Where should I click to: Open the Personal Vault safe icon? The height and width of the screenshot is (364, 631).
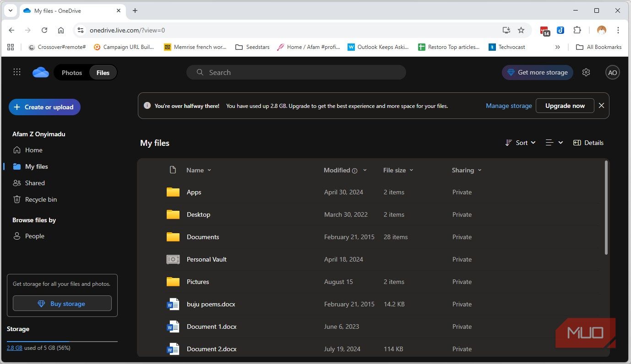click(173, 259)
